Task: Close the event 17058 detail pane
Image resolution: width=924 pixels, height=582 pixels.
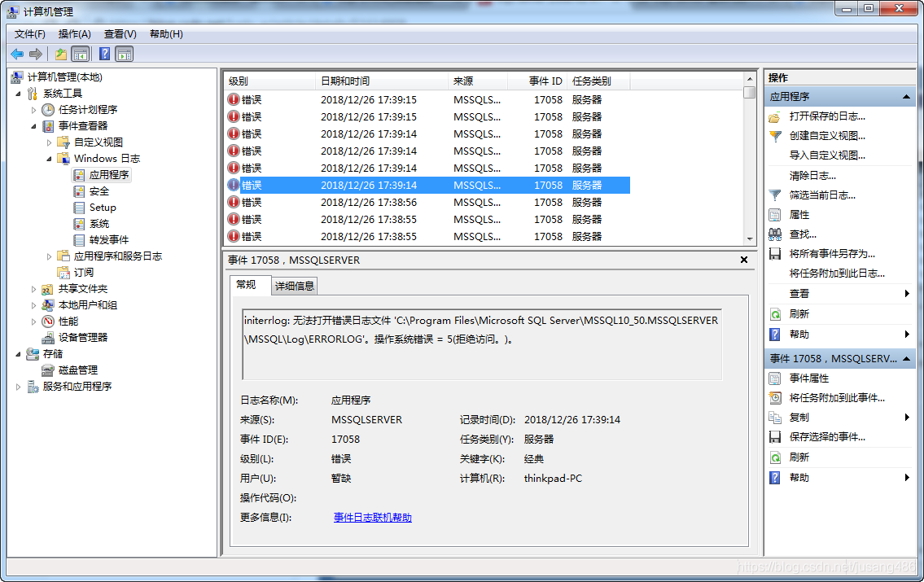Action: point(743,260)
